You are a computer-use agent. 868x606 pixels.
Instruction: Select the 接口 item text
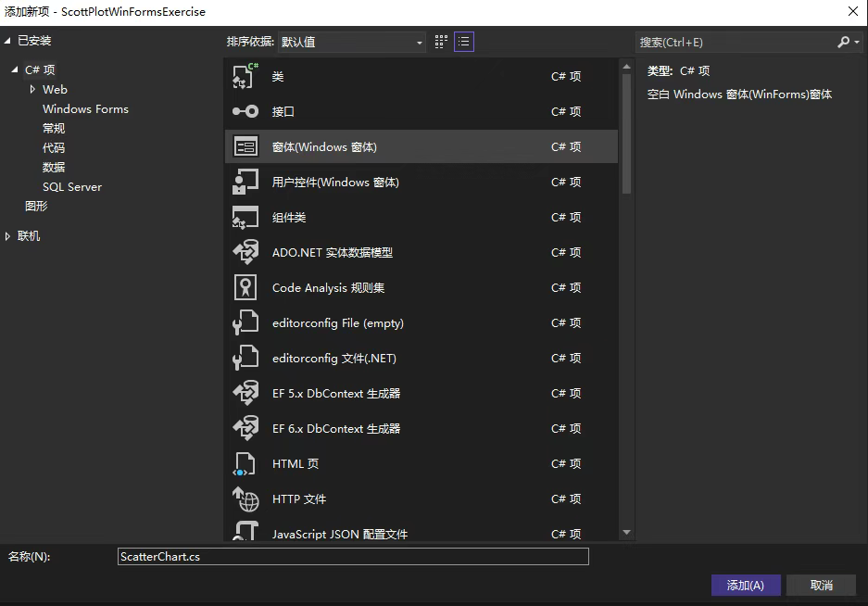[283, 112]
